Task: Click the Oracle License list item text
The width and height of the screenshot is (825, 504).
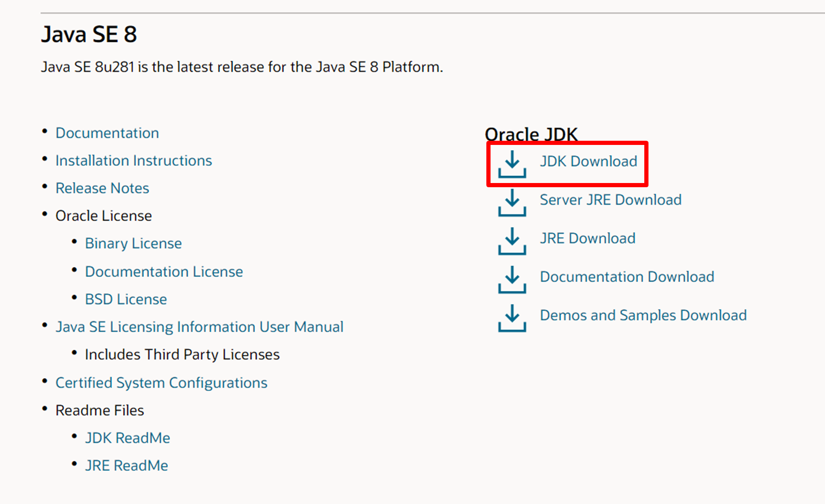Action: click(104, 216)
